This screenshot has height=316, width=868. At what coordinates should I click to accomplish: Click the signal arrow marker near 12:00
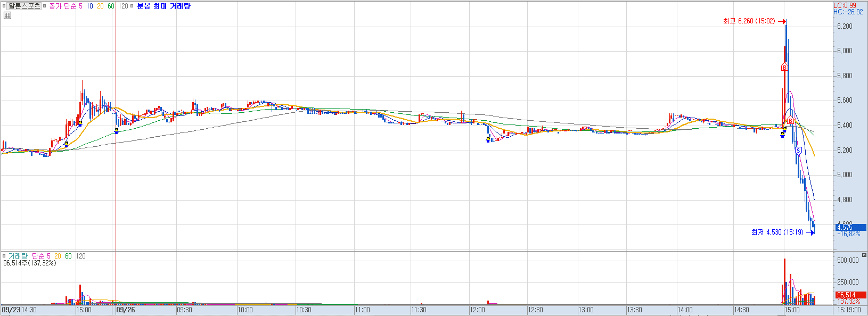pos(488,140)
